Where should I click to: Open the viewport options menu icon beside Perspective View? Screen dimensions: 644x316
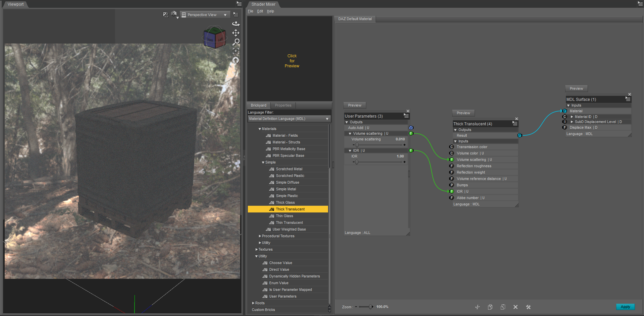point(236,15)
